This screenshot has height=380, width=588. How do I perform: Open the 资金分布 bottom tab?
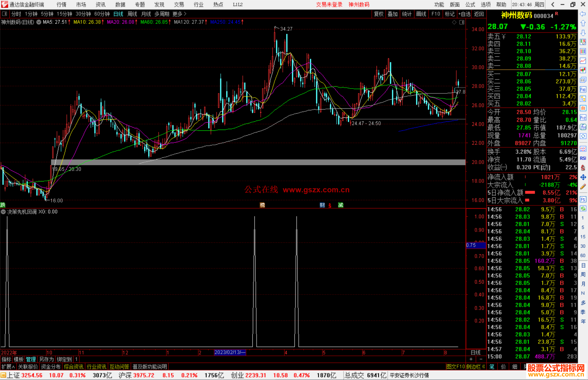[51, 367]
